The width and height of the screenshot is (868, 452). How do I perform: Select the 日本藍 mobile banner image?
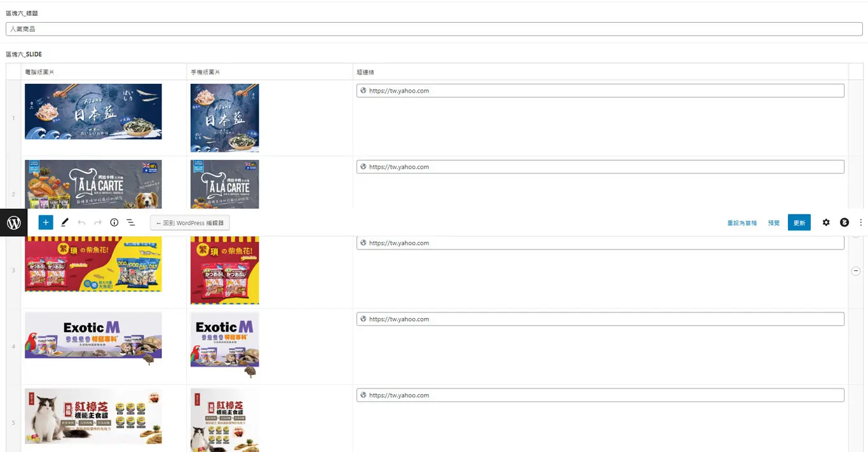pyautogui.click(x=225, y=118)
